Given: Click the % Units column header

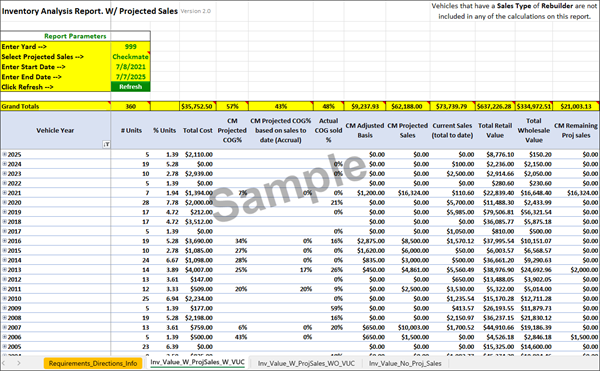Looking at the screenshot, I should (x=165, y=130).
